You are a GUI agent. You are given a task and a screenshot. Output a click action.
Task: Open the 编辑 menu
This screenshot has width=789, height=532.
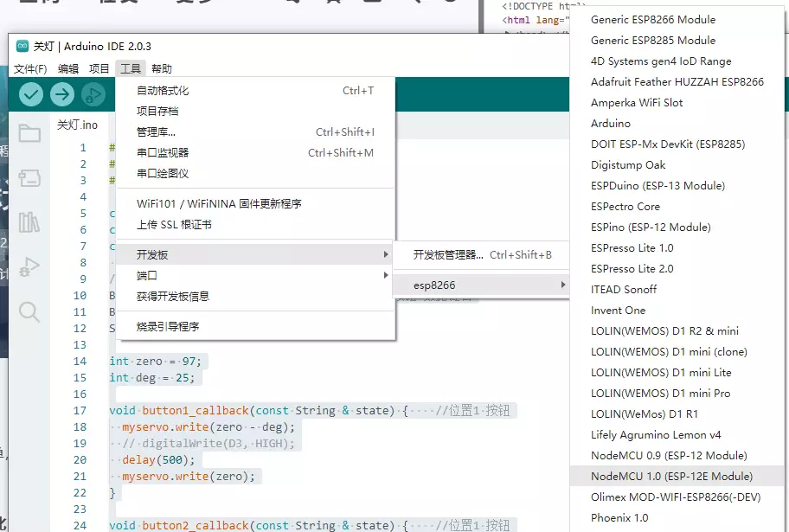coord(68,68)
